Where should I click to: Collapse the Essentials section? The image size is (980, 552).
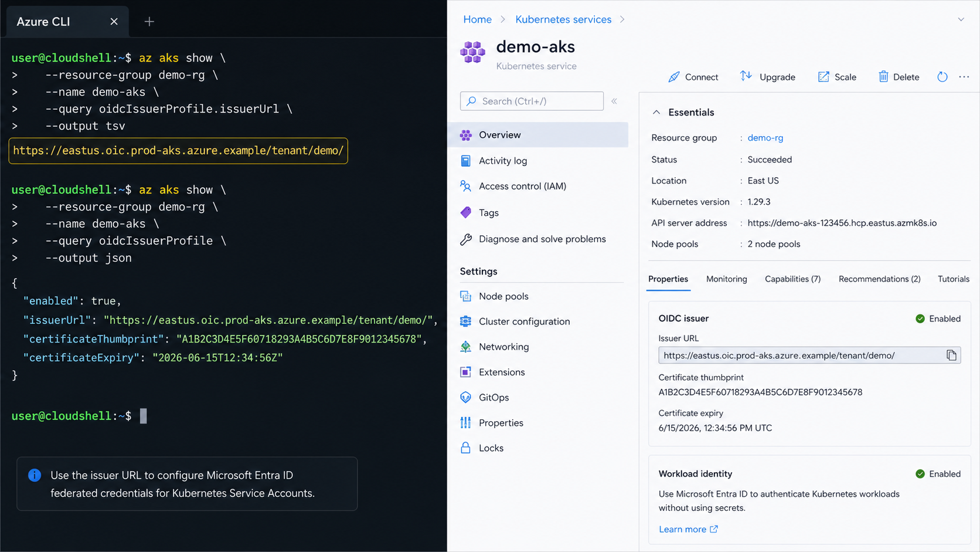[x=656, y=112]
